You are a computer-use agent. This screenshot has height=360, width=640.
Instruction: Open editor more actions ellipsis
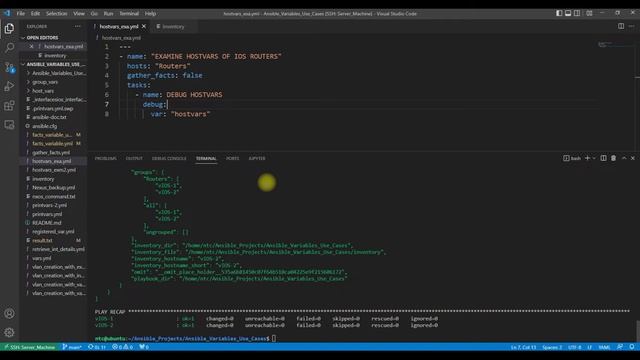pos(631,26)
